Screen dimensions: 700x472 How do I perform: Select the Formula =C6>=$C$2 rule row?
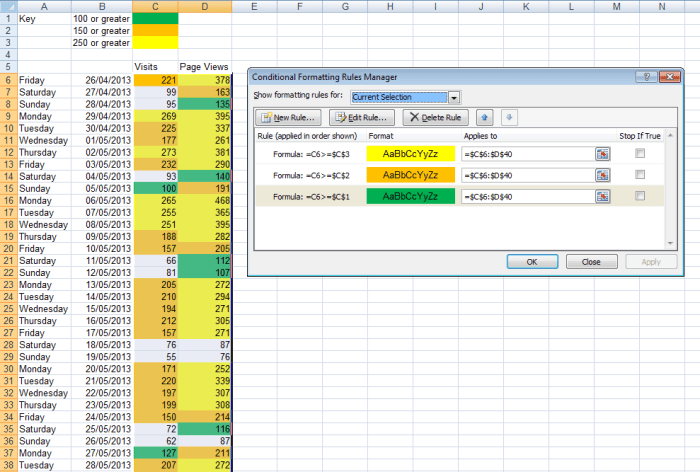click(x=310, y=175)
